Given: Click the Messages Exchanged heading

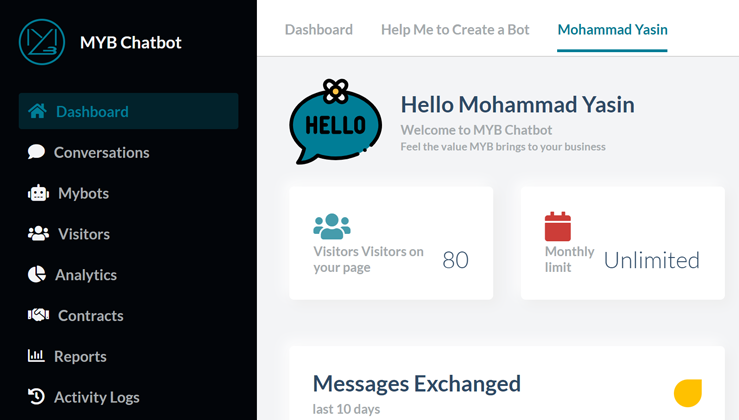Looking at the screenshot, I should tap(416, 383).
